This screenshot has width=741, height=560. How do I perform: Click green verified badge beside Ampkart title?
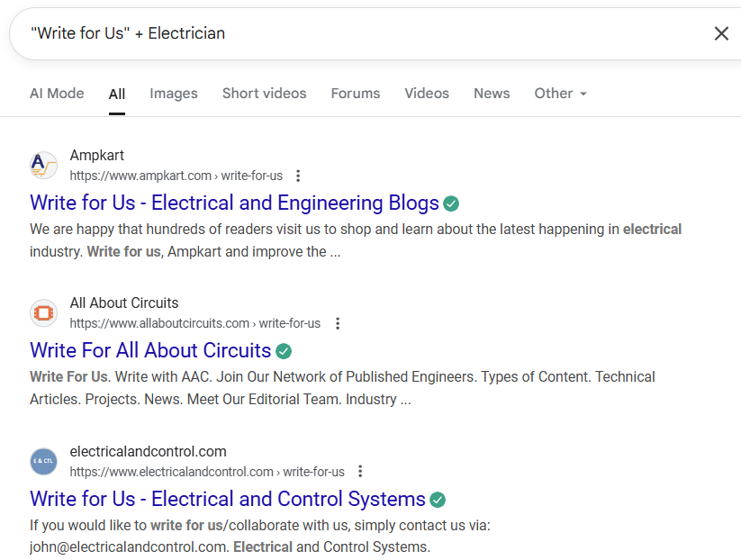click(x=451, y=203)
